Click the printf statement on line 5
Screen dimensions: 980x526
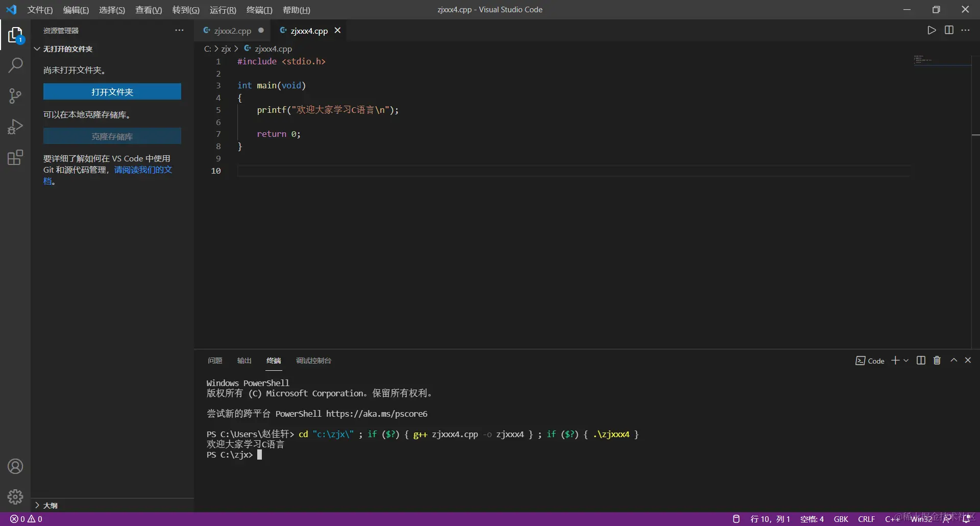[328, 110]
